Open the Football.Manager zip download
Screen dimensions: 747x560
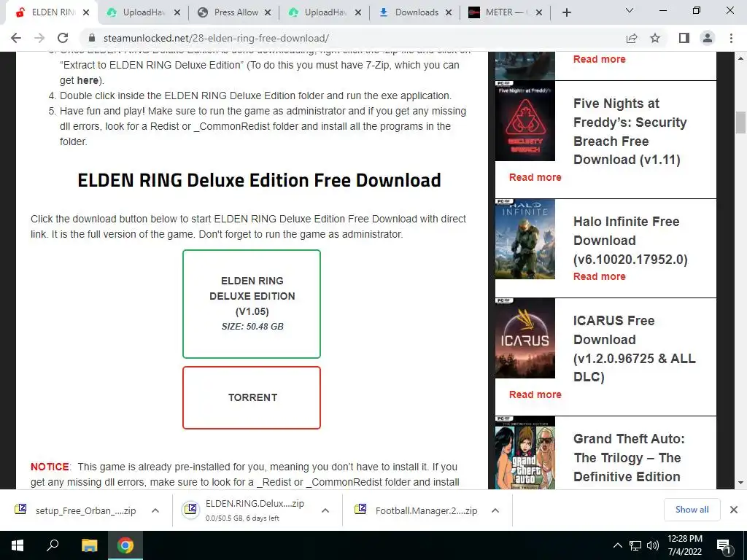coord(415,510)
